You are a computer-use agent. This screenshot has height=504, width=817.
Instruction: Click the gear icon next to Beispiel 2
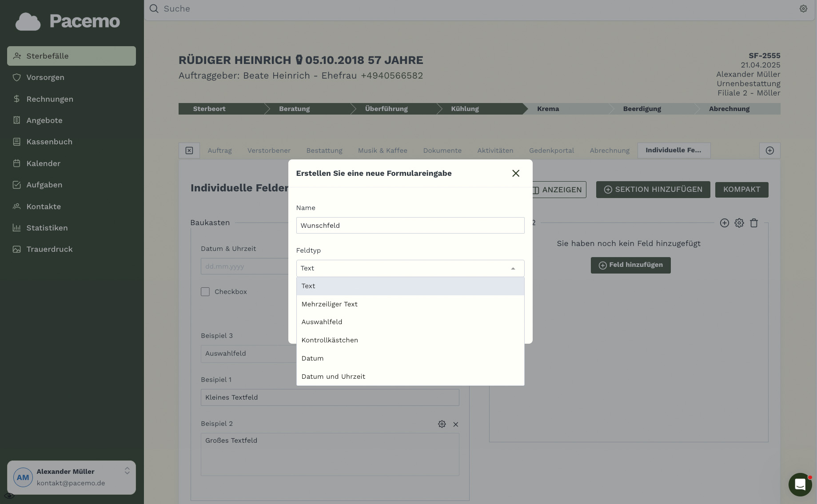pos(442,424)
